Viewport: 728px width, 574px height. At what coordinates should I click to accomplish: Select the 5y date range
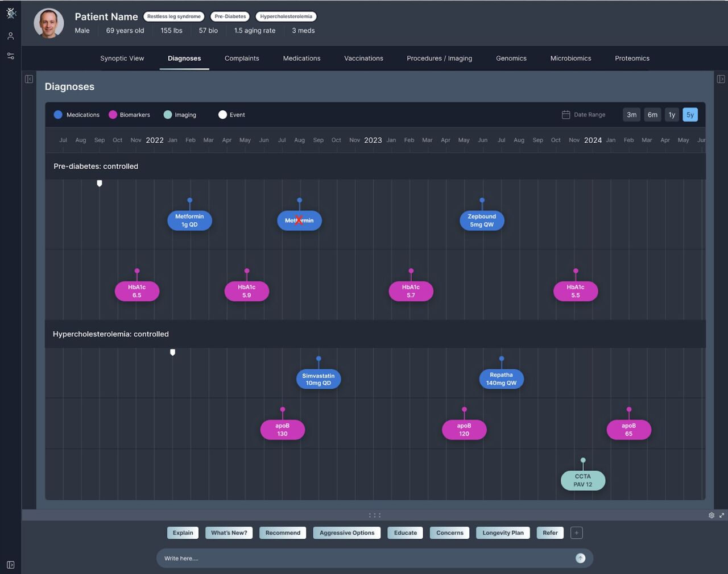point(690,115)
